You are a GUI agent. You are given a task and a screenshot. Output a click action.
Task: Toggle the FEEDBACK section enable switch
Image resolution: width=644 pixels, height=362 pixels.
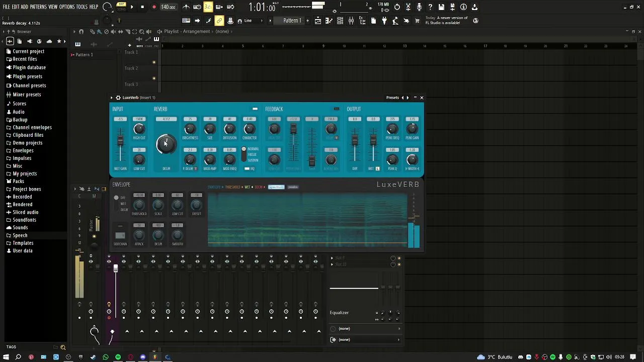[x=337, y=109]
